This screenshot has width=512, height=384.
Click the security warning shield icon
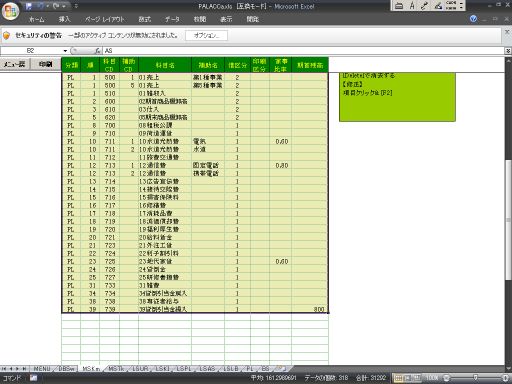pyautogui.click(x=6, y=35)
